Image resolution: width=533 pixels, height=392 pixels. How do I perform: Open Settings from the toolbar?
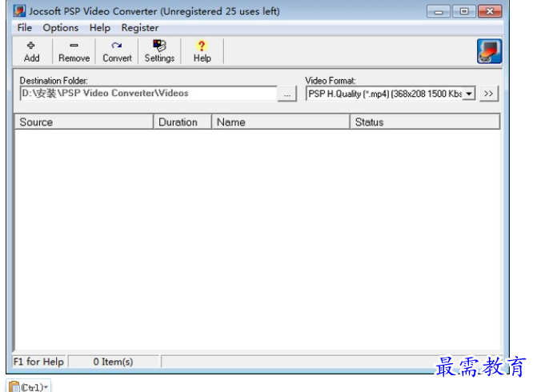coord(159,51)
